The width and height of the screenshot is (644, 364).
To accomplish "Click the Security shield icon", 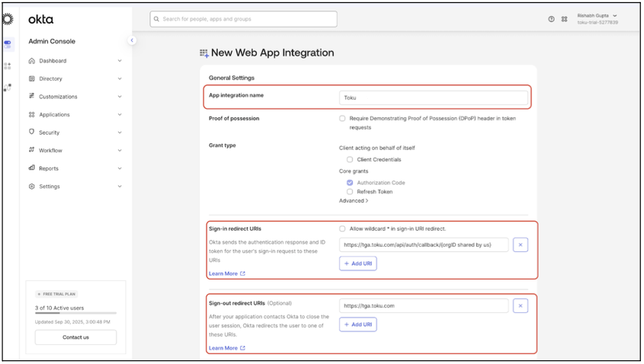I will [31, 133].
